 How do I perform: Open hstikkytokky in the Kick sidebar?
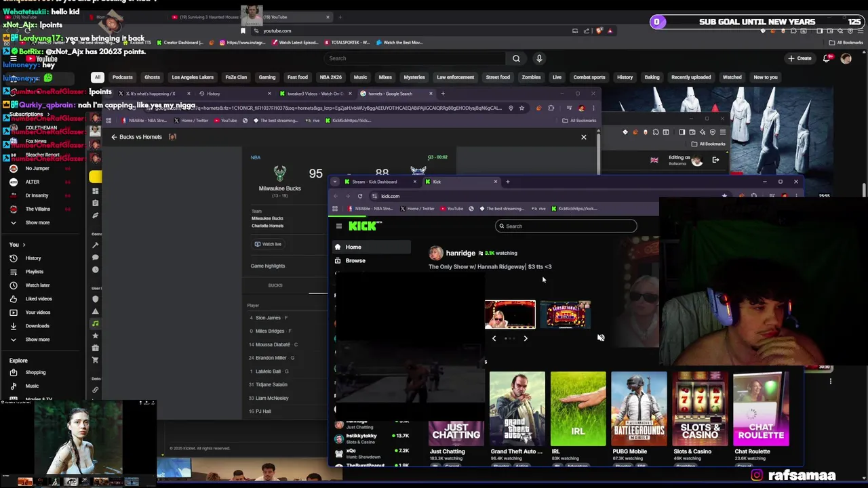(x=372, y=439)
